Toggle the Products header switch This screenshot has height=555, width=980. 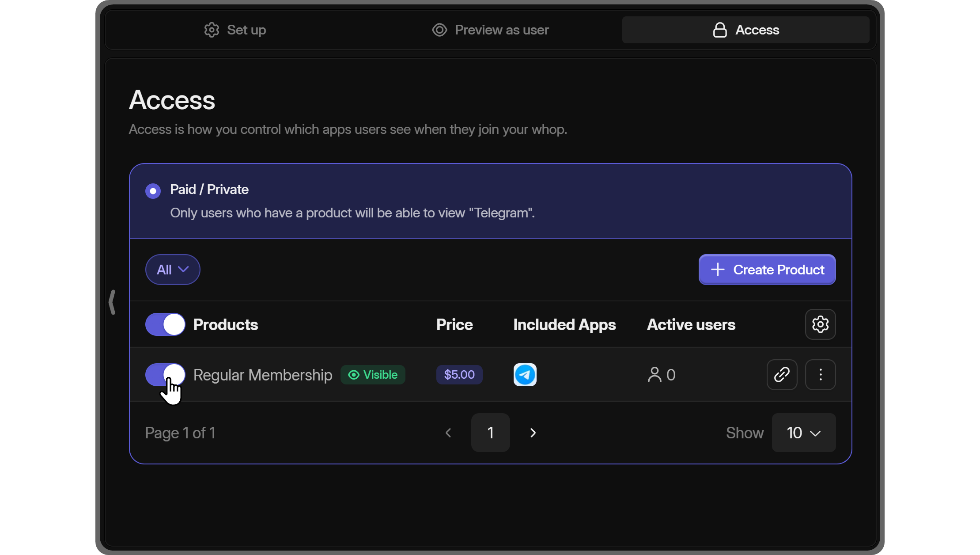coord(165,324)
